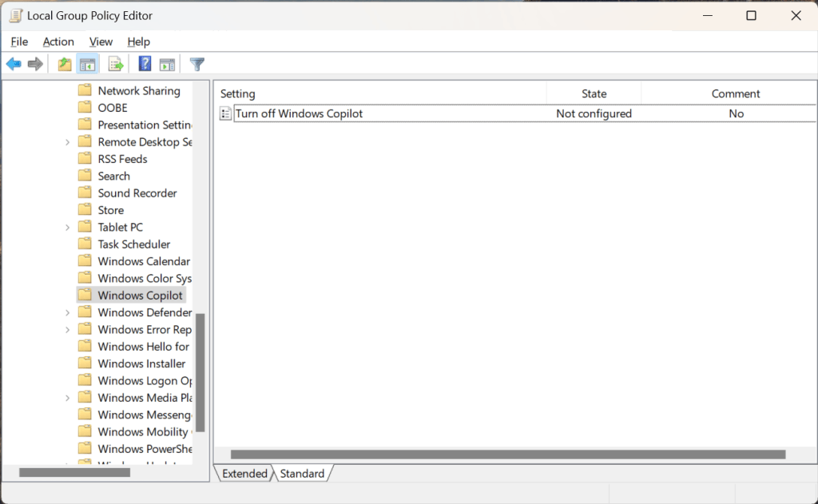Expand the Windows Error Reporting node

point(67,329)
